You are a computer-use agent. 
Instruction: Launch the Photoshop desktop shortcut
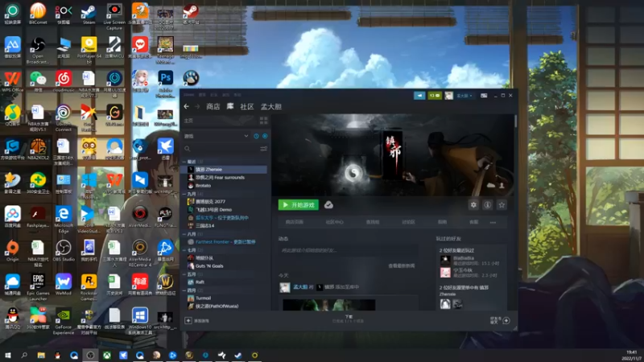click(165, 84)
